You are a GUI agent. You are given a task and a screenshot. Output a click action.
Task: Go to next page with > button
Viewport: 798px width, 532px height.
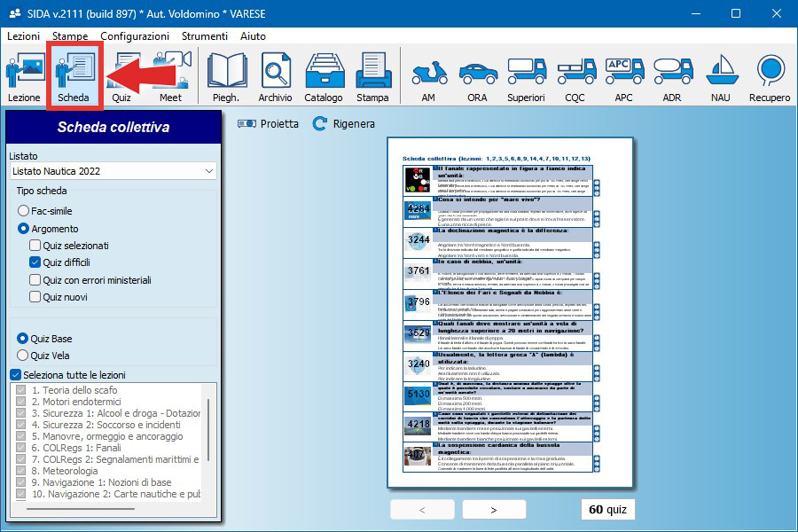493,510
